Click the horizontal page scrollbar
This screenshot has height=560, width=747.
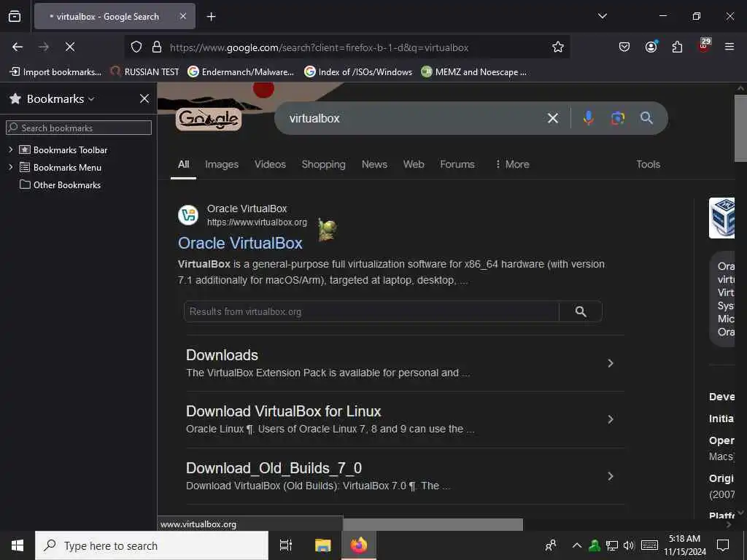point(433,524)
